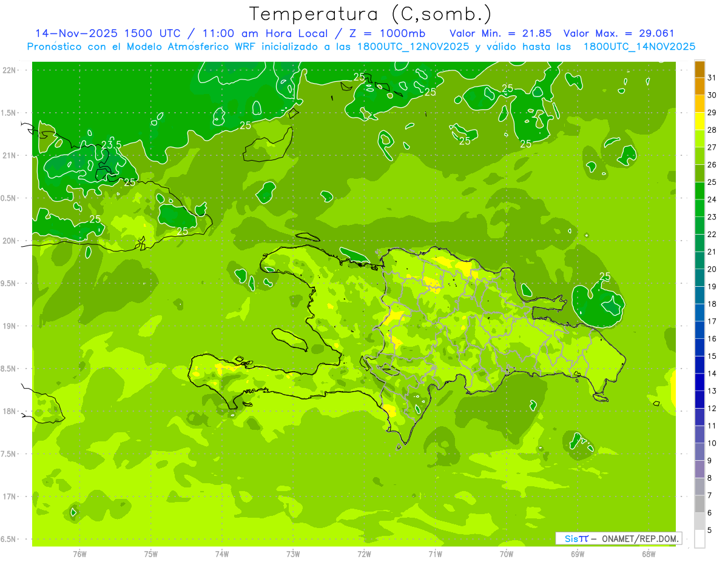This screenshot has width=728, height=562.
Task: Click the '19N' latitude axis label
Action: 9,326
